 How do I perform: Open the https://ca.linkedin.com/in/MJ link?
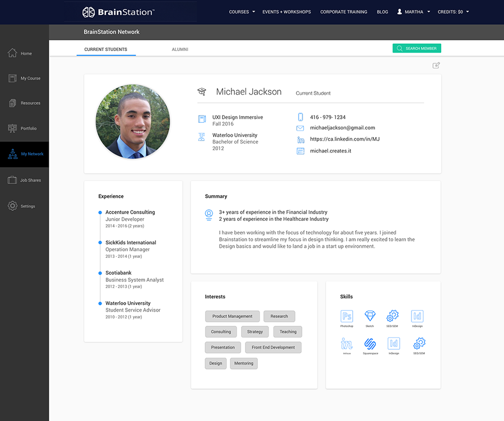pyautogui.click(x=345, y=139)
